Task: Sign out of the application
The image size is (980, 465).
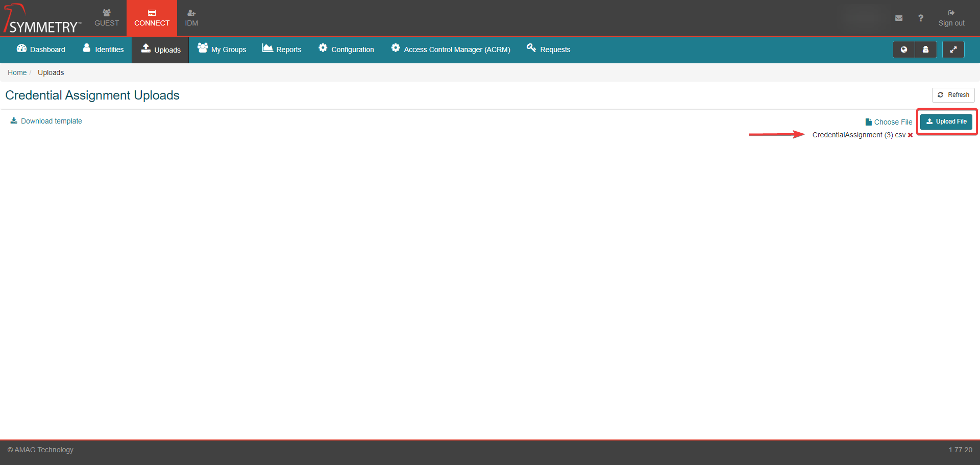Action: (951, 18)
